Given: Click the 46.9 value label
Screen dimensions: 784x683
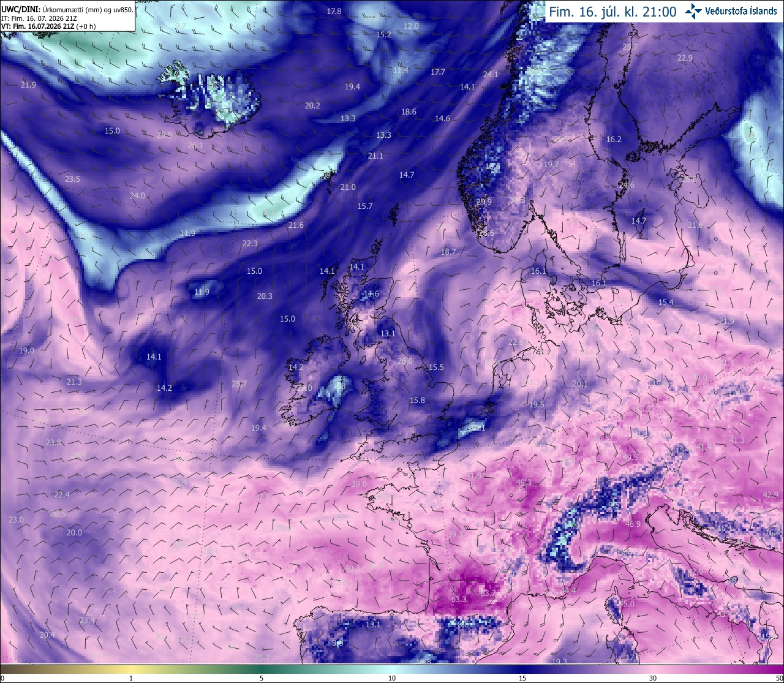Looking at the screenshot, I should (633, 524).
